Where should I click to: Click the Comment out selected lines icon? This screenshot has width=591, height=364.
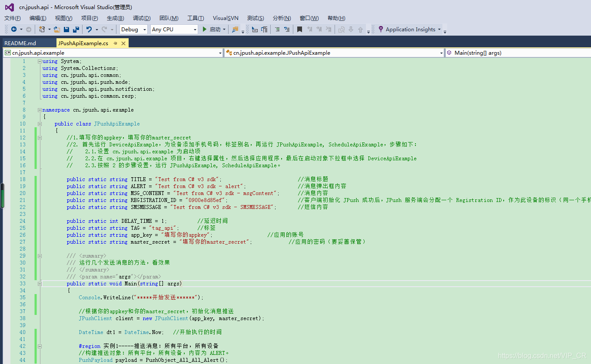click(277, 29)
